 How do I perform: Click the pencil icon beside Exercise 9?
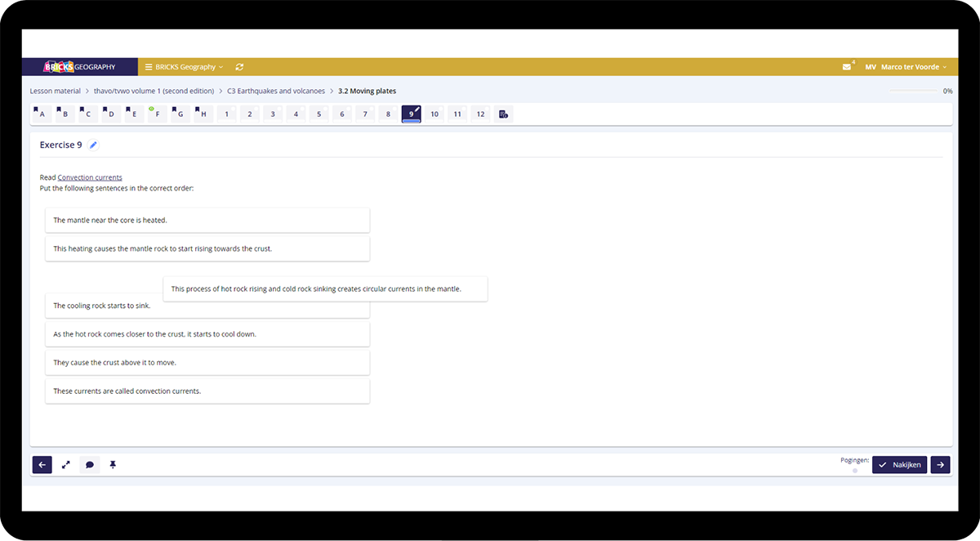93,145
